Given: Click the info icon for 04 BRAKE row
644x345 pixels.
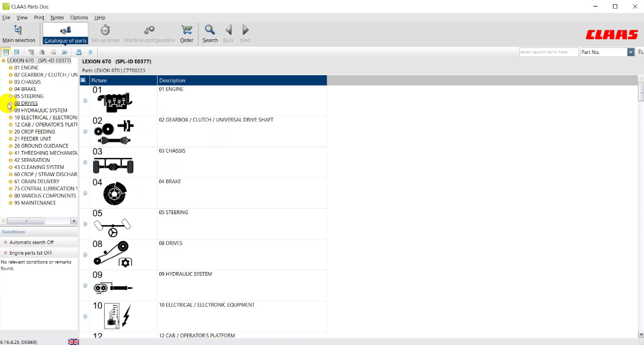Looking at the screenshot, I should pyautogui.click(x=85, y=193).
